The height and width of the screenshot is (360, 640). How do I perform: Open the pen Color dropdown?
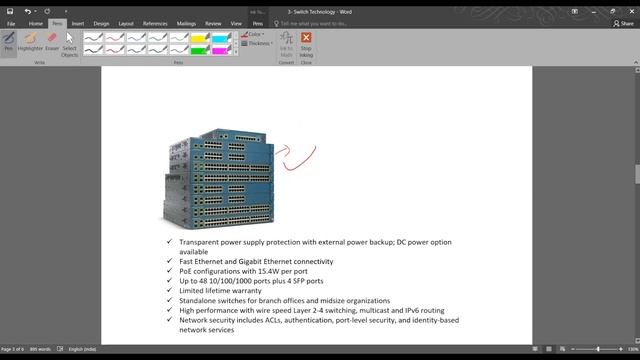coord(253,34)
